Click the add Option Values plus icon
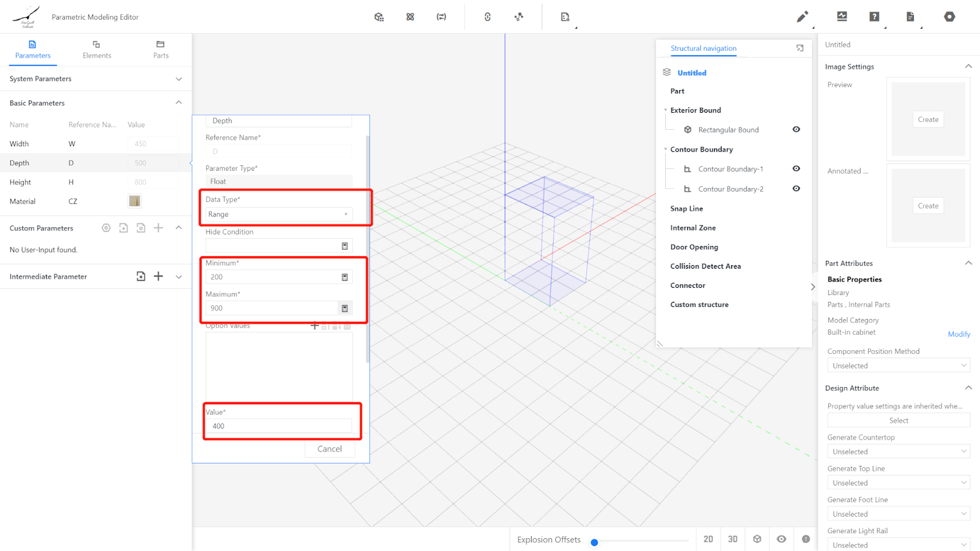Viewport: 980px width, 551px height. coord(315,326)
